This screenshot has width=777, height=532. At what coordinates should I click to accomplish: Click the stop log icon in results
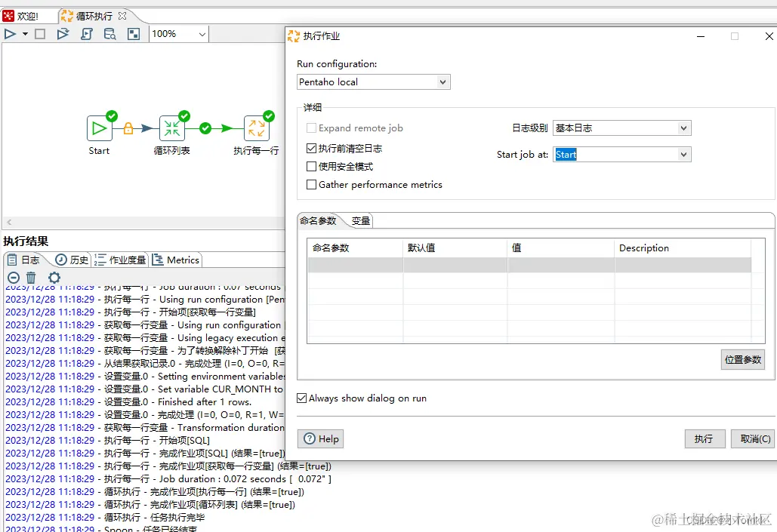(14, 278)
